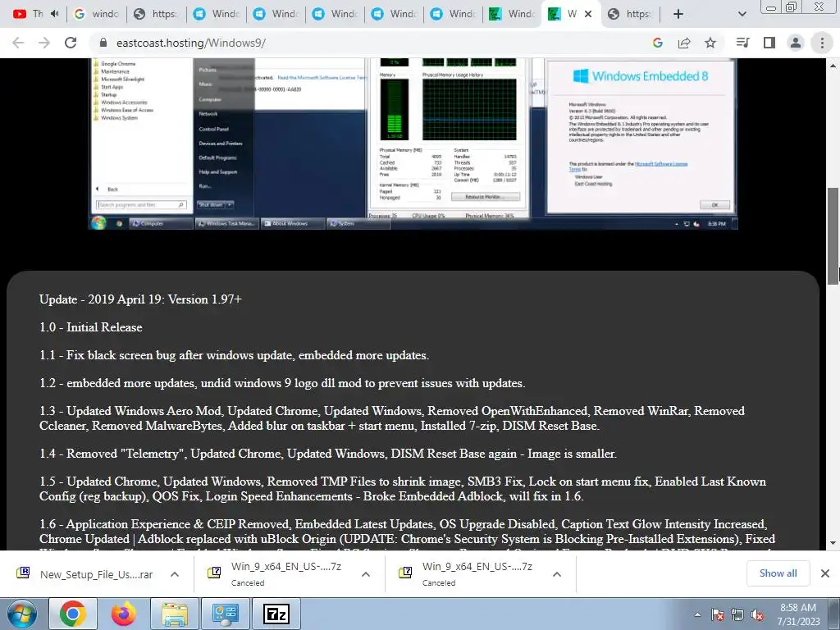The width and height of the screenshot is (840, 630).
Task: Go back to the previous page
Action: 18,43
